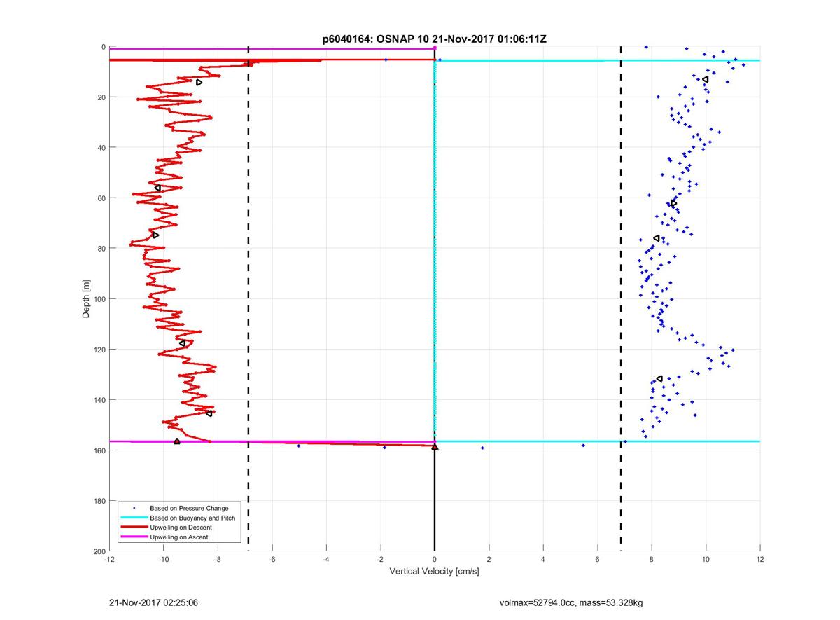This screenshot has width=840, height=620.
Task: Click triangle marker on red curve near 145 m depth
Action: [209, 413]
